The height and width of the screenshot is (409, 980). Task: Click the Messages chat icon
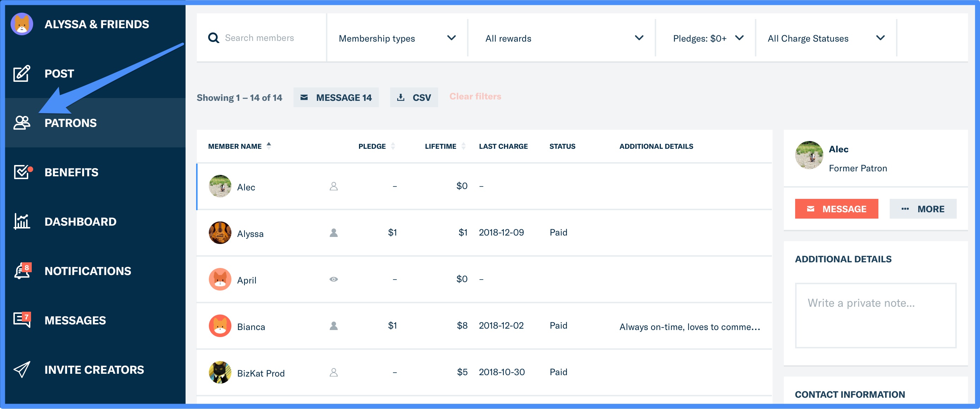(x=23, y=320)
